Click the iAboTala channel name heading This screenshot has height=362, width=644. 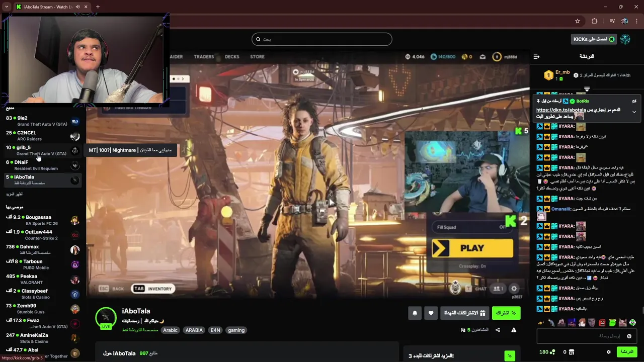[136, 311]
